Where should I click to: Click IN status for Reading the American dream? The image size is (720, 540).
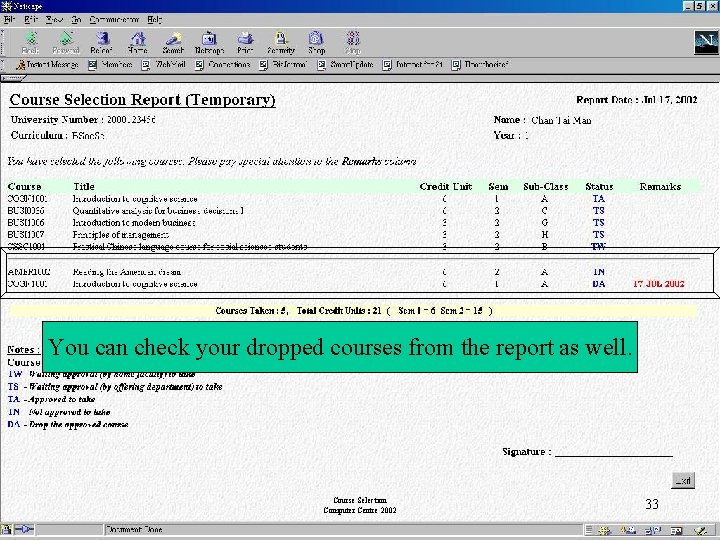pyautogui.click(x=599, y=272)
